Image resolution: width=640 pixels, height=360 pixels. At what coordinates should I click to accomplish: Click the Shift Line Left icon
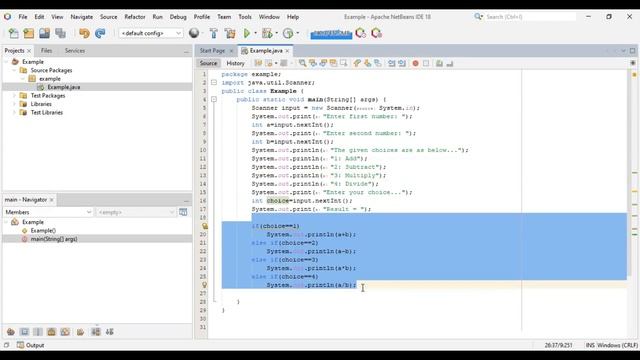tap(391, 63)
